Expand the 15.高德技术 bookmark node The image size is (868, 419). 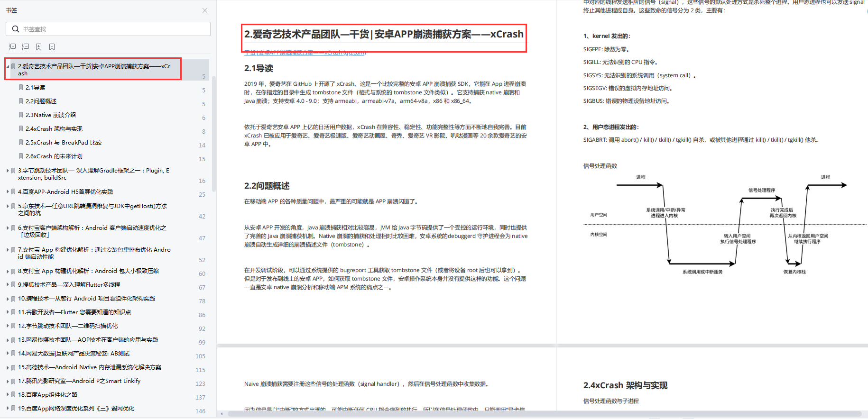click(x=8, y=367)
